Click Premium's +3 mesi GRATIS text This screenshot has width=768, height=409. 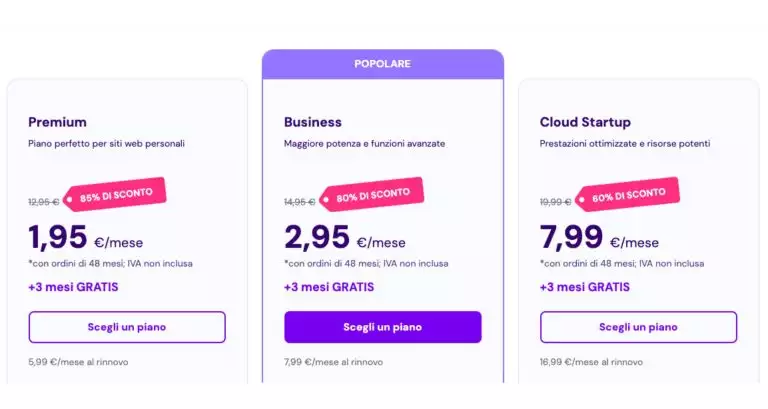click(73, 287)
